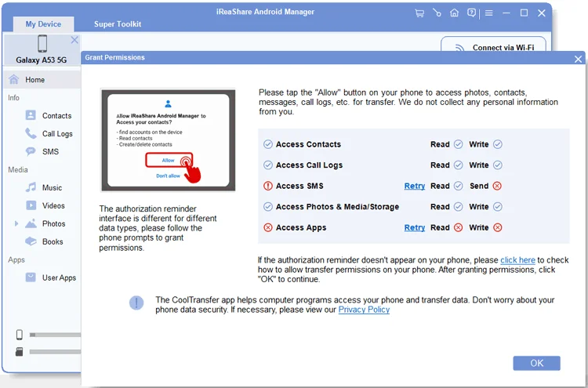This screenshot has width=588, height=388.
Task: Click the Access Call Logs status check icon
Action: [x=268, y=165]
